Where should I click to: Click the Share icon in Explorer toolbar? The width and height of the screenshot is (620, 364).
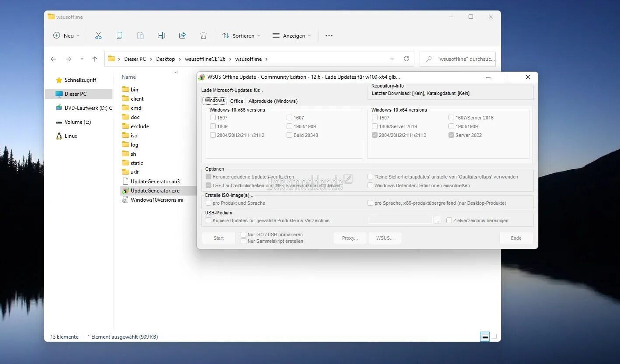(x=182, y=35)
